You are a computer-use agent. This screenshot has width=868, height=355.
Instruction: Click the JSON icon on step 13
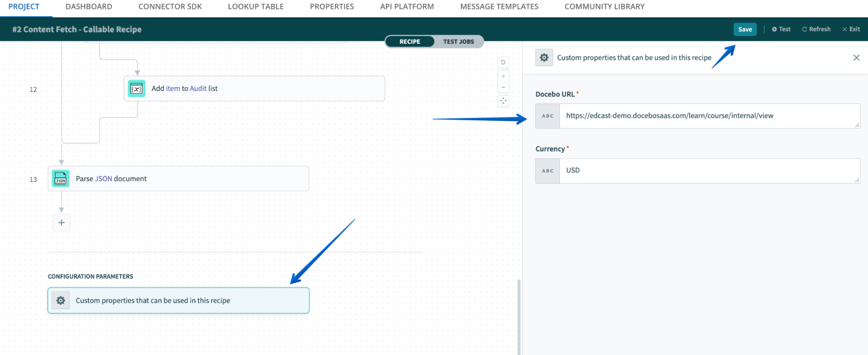coord(61,179)
